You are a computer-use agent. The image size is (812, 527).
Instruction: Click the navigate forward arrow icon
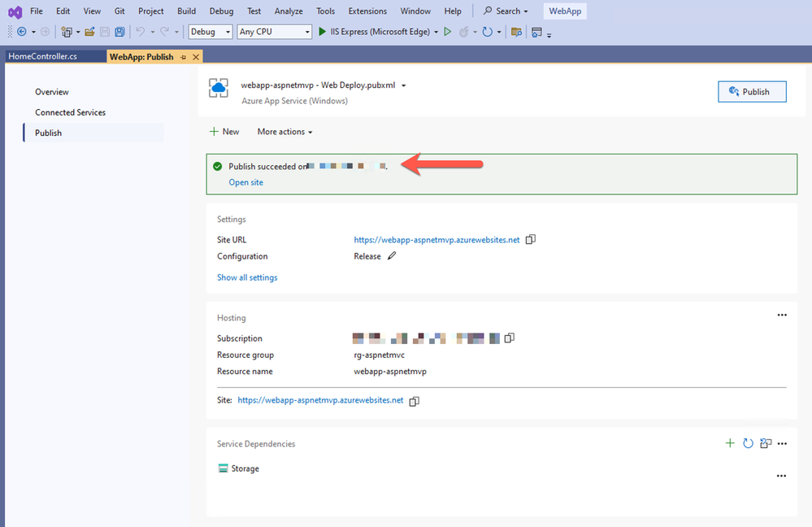click(45, 32)
